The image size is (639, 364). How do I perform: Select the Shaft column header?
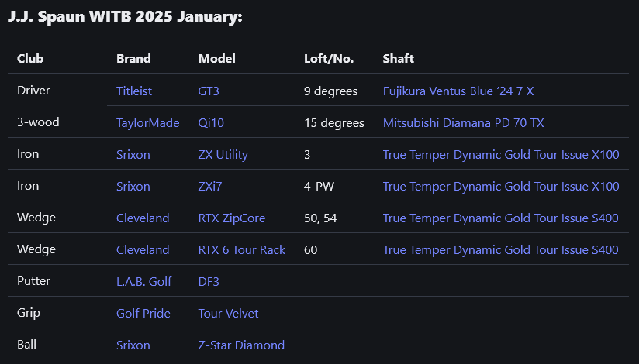point(398,59)
